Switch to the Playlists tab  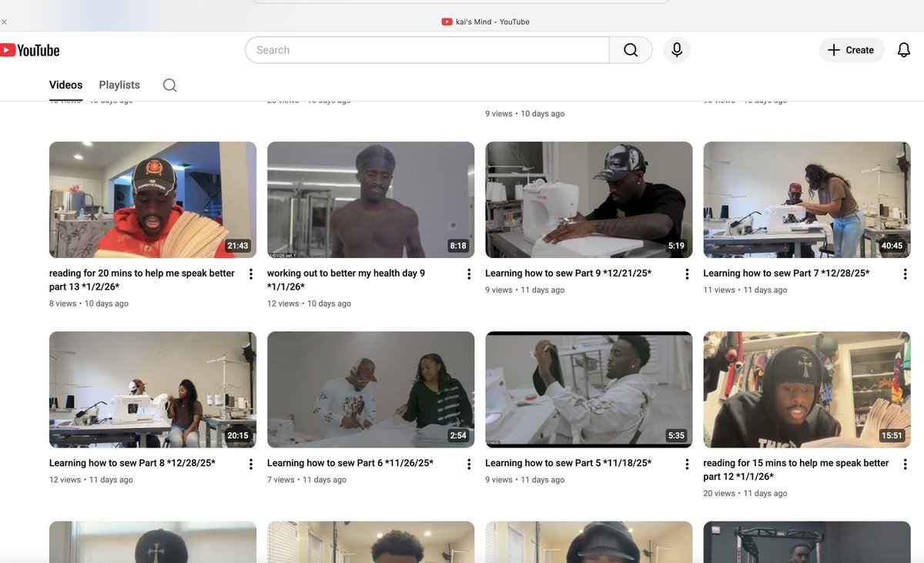(x=119, y=85)
